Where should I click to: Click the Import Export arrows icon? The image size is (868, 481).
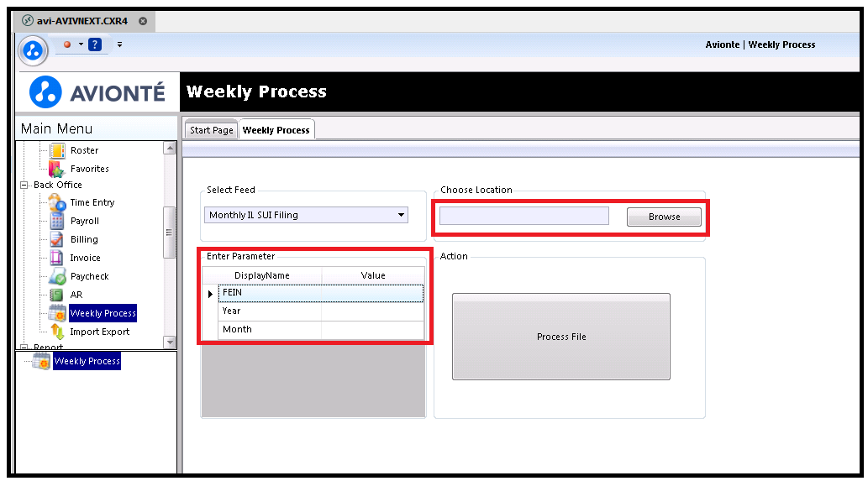57,332
